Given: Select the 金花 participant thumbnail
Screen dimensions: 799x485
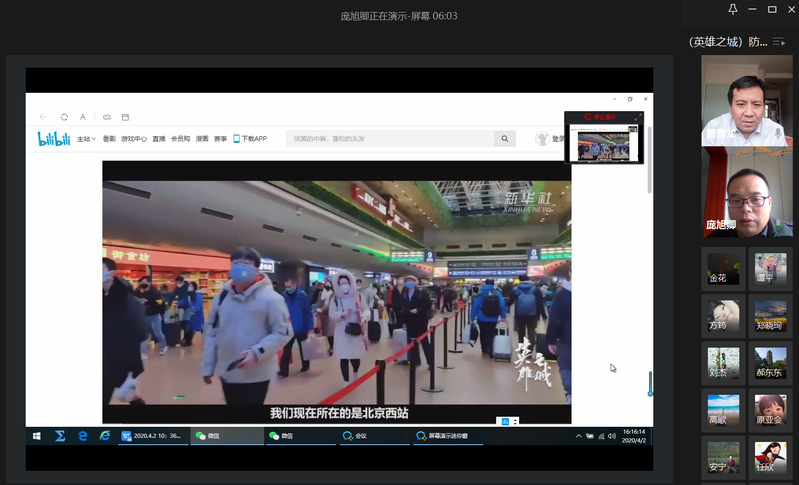Looking at the screenshot, I should 723,267.
